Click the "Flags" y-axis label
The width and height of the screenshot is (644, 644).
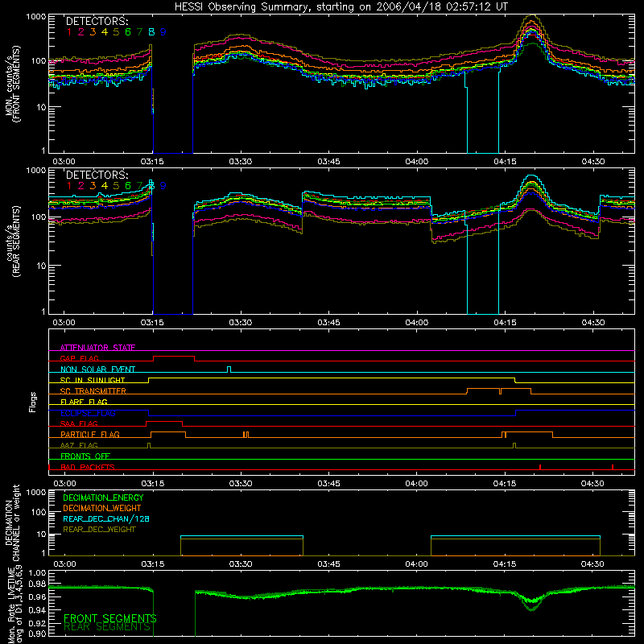[x=33, y=402]
